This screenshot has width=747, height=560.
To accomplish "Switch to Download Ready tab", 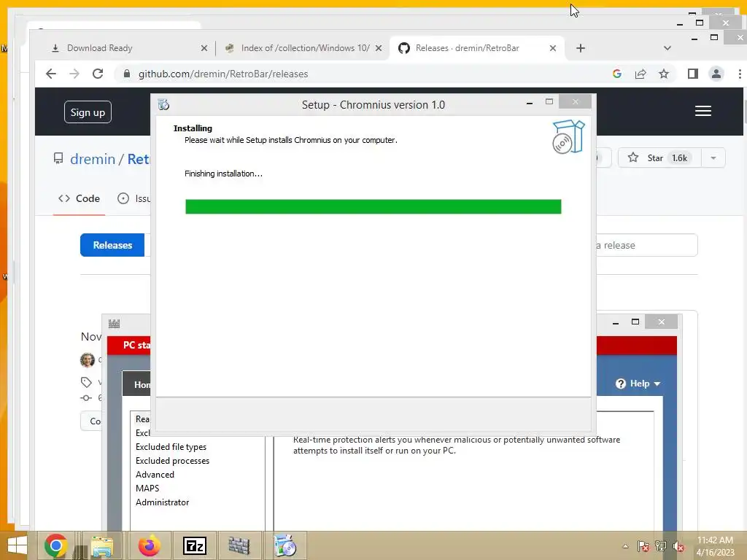I will click(x=124, y=48).
